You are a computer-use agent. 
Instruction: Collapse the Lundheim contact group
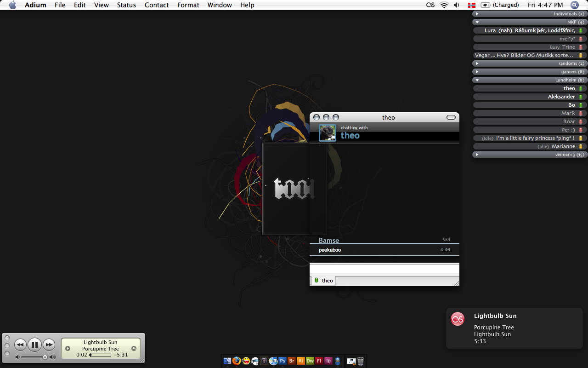pyautogui.click(x=477, y=80)
